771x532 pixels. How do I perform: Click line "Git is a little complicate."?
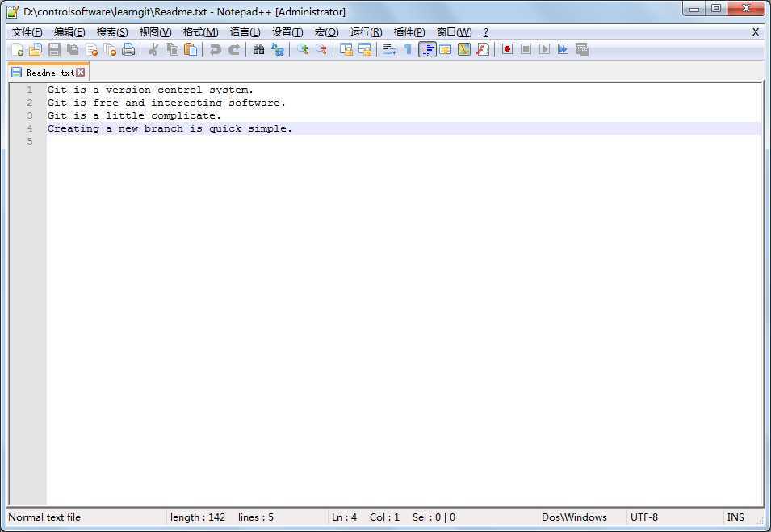click(134, 115)
